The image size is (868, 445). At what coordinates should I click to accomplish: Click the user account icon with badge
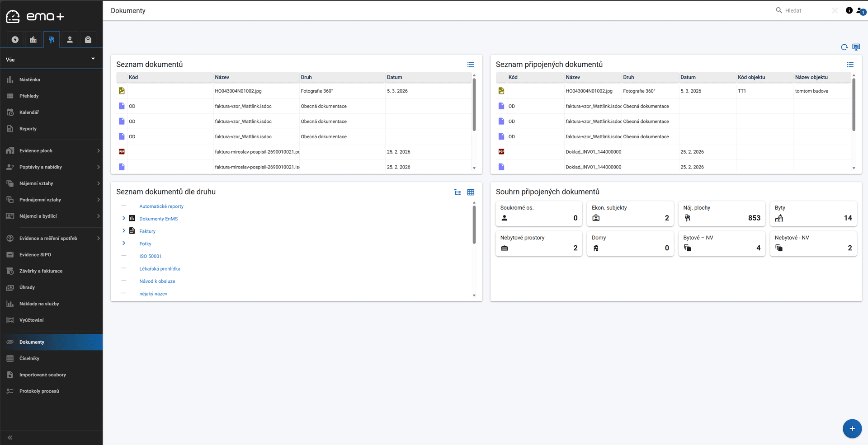(x=860, y=11)
